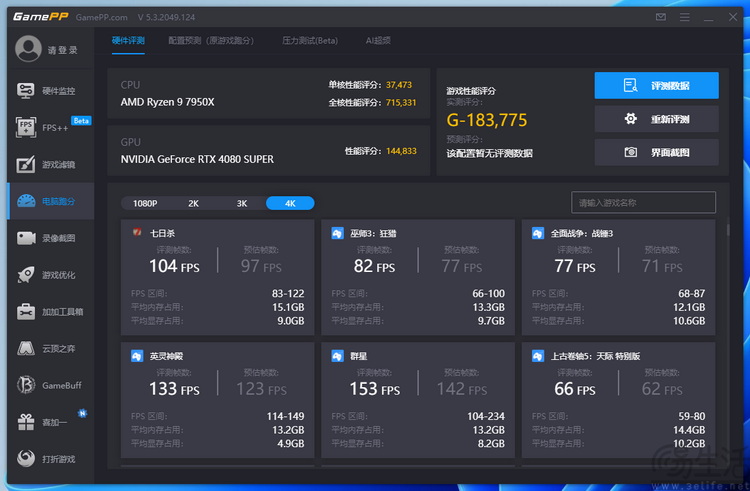Click the 上古卷轴5 game icon
The width and height of the screenshot is (750, 491).
538,356
